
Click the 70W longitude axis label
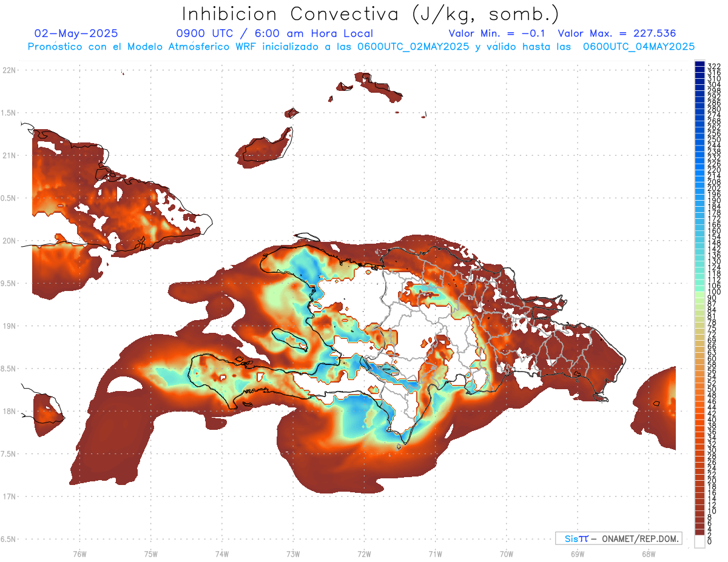506,553
